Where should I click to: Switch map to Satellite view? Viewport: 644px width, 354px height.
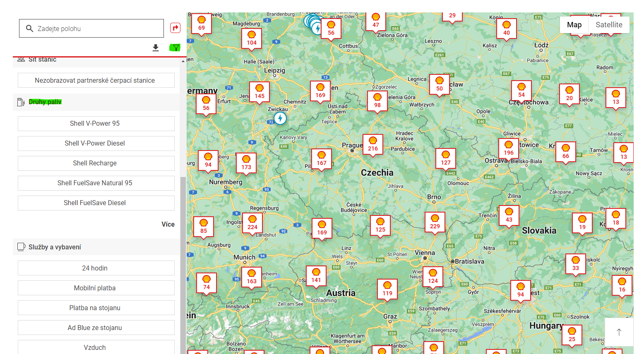pyautogui.click(x=609, y=25)
